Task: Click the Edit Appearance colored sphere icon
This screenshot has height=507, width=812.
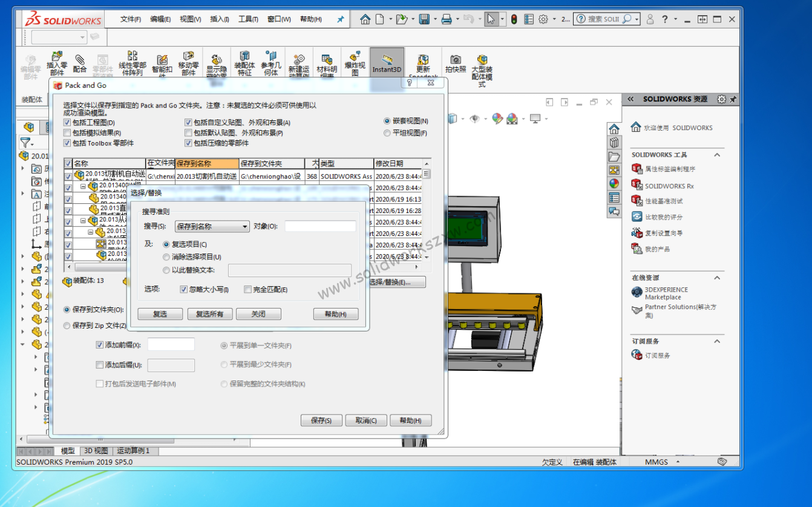Action: (497, 118)
